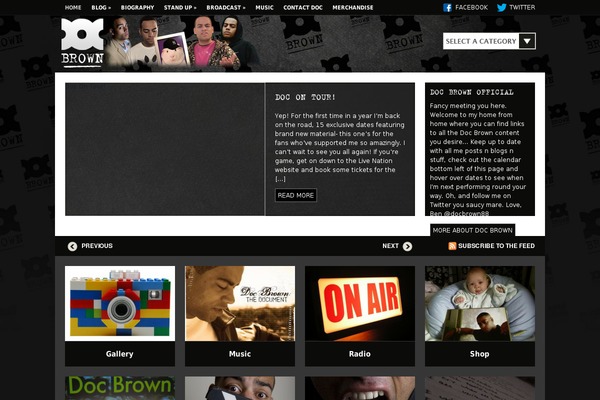
Task: Click the header photo of Doc Brown poses
Action: (x=182, y=43)
